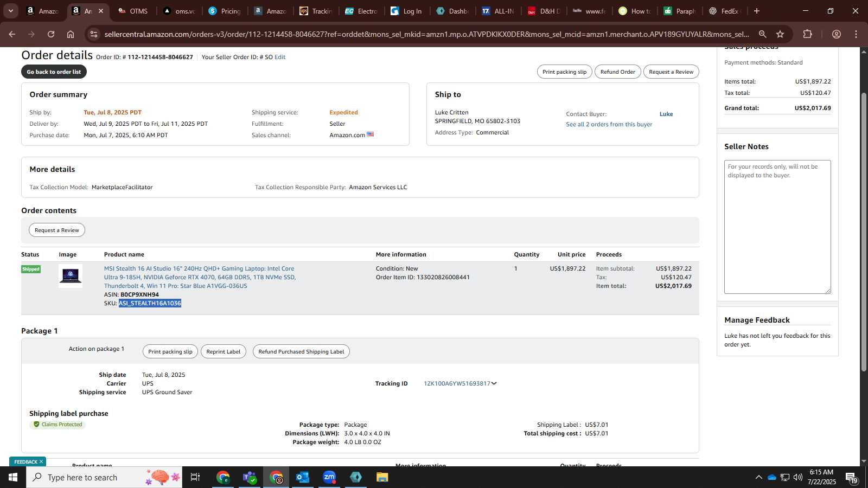Switch to the ALL-IN tab
The image size is (868, 488).
point(498,11)
